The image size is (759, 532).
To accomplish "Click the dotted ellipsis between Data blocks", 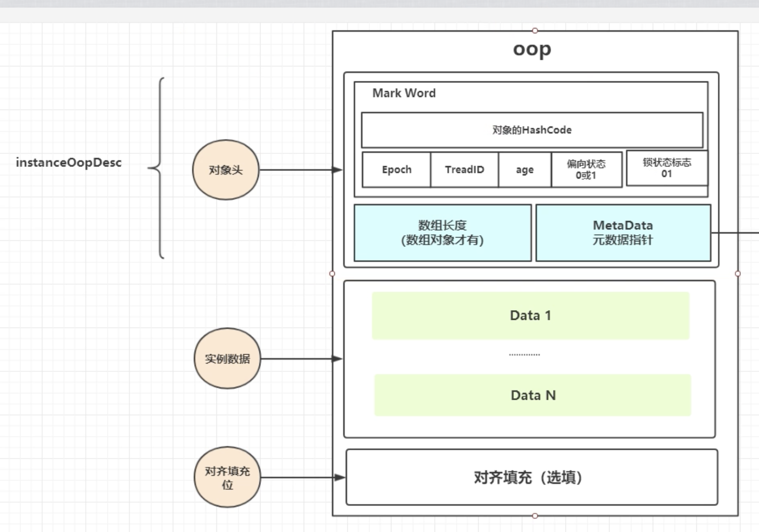I will [x=524, y=354].
